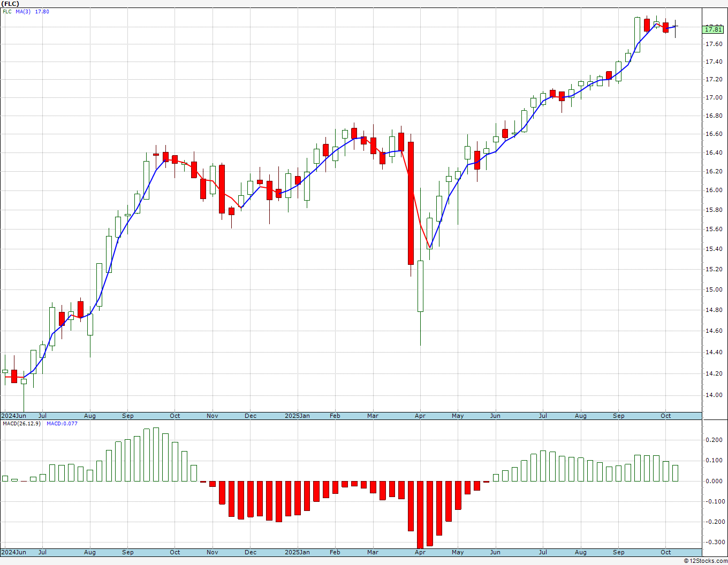Click the 17.20 price axis label

[714, 80]
